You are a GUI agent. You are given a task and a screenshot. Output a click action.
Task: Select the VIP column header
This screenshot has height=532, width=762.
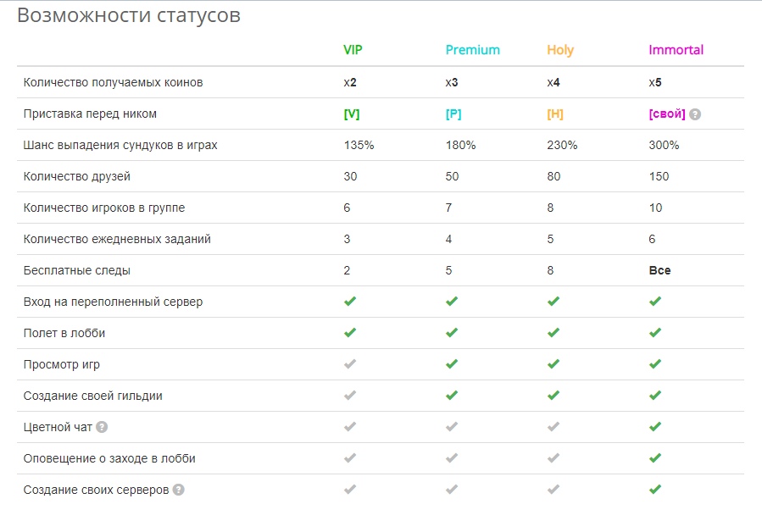[x=353, y=50]
